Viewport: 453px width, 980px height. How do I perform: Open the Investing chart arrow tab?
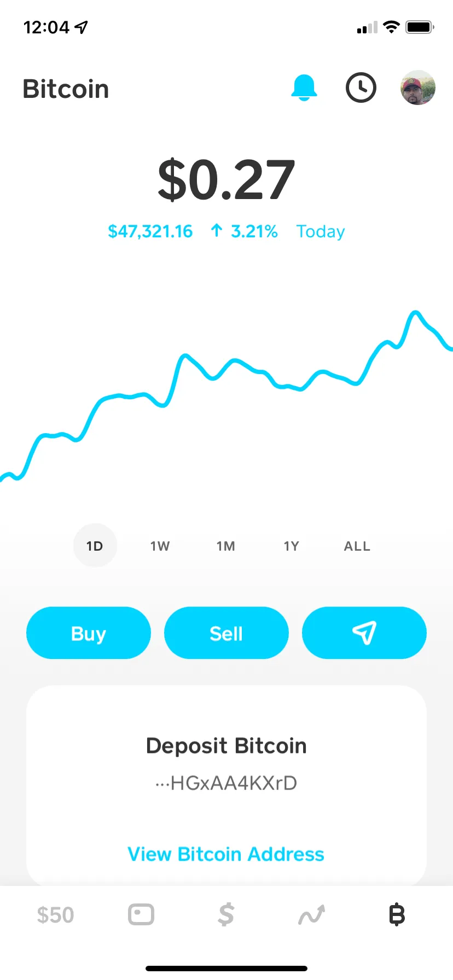pos(311,914)
